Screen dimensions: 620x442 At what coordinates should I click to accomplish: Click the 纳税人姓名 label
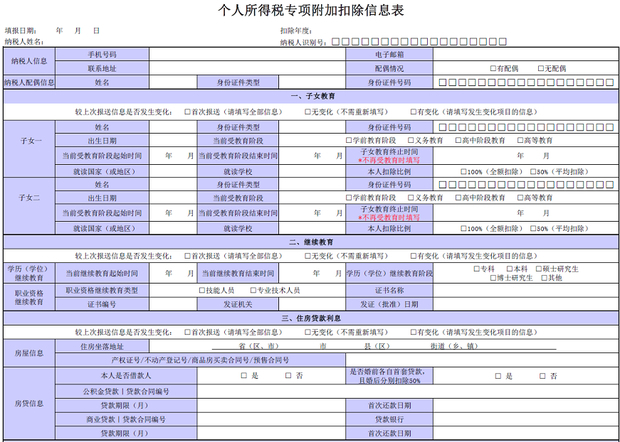click(x=24, y=42)
